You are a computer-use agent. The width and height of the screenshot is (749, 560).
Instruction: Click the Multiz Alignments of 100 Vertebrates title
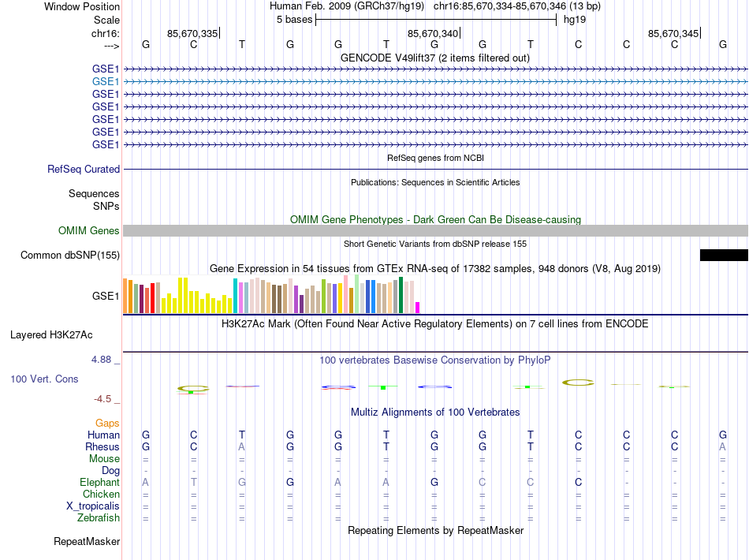point(434,412)
